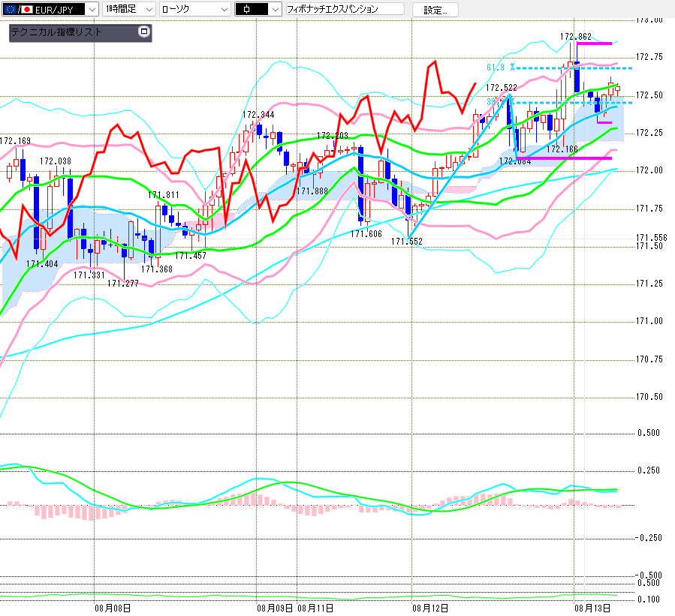
Task: Click the 172.166 price label
Action: [x=562, y=150]
